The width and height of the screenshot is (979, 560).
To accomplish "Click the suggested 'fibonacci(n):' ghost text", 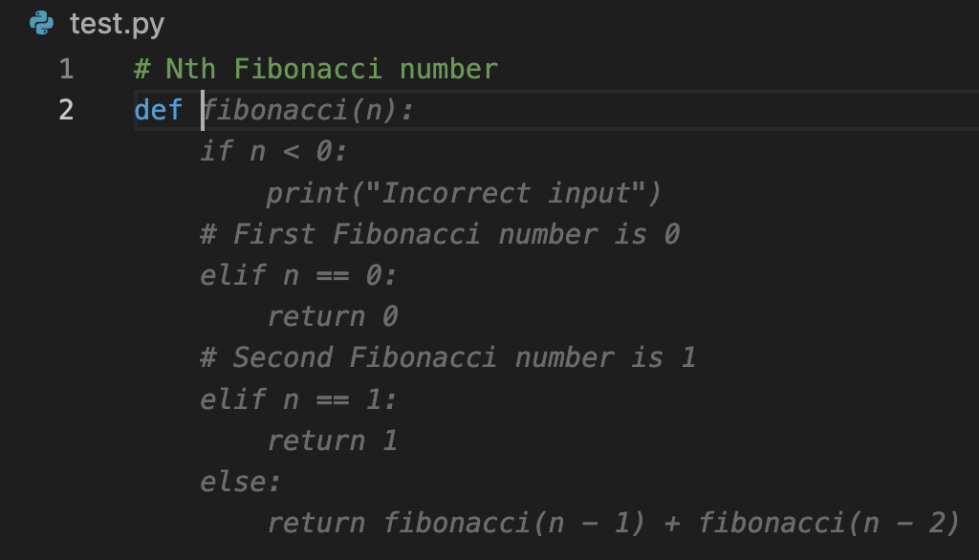I will tap(307, 111).
